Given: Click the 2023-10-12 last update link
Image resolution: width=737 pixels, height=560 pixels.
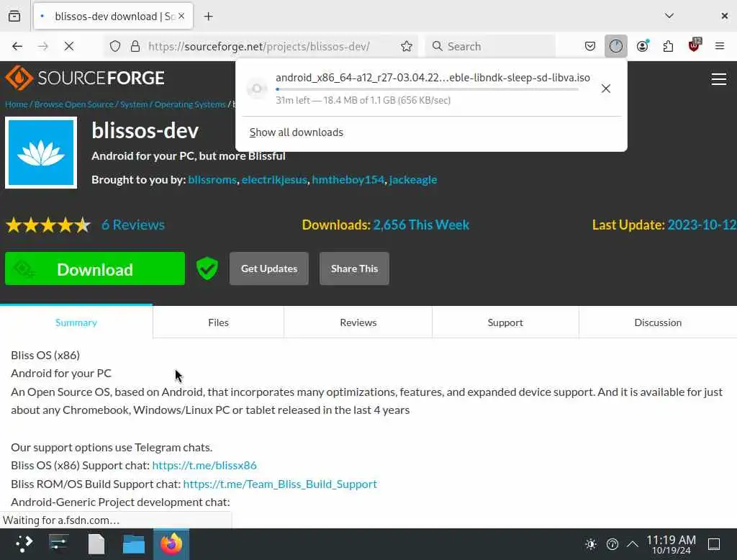Looking at the screenshot, I should coord(702,225).
